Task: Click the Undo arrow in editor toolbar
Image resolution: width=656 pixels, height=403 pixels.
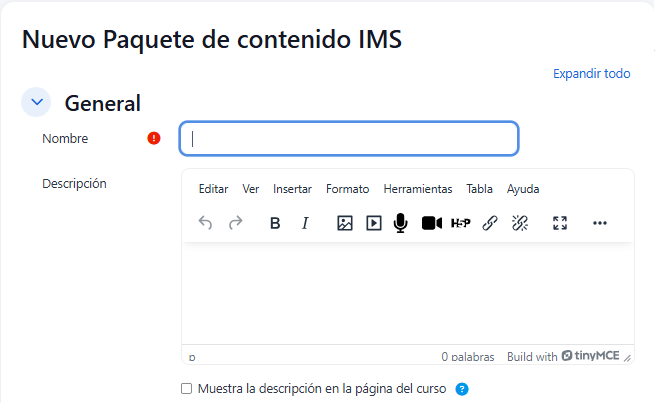Action: (205, 223)
